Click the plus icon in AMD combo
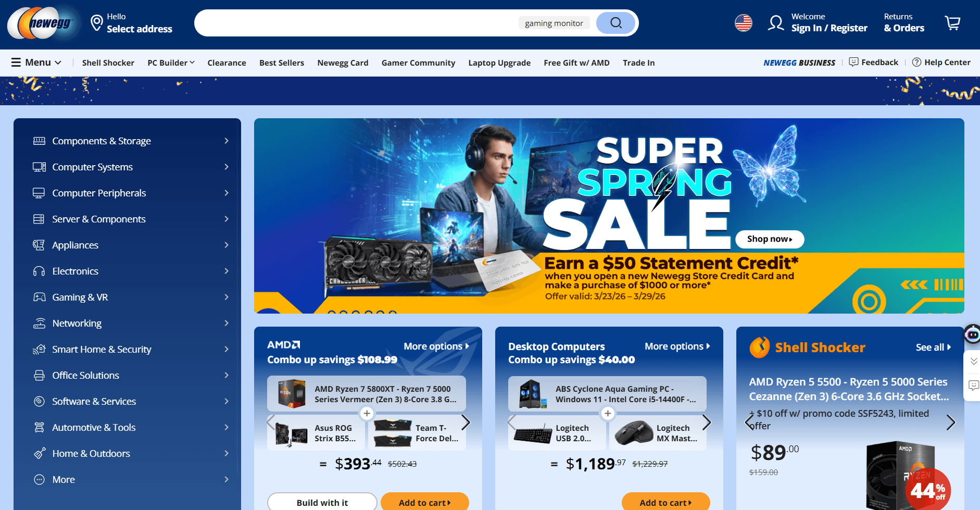 click(x=367, y=413)
